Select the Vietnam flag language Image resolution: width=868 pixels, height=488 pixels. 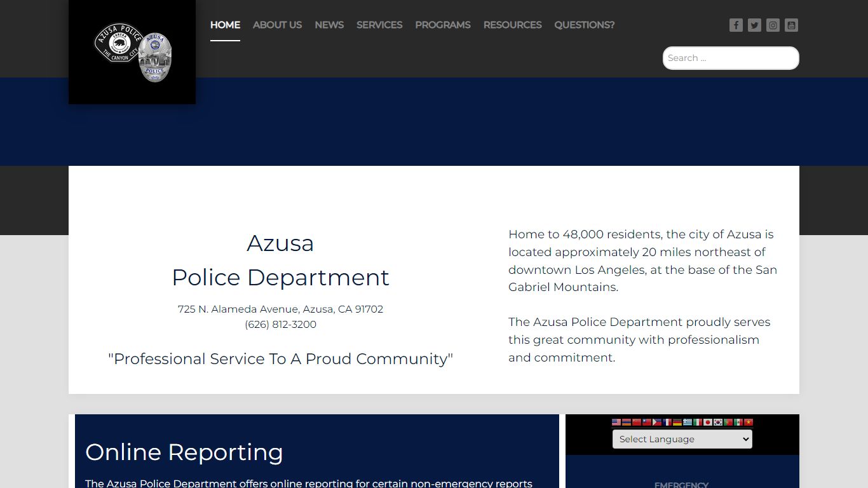coord(749,422)
